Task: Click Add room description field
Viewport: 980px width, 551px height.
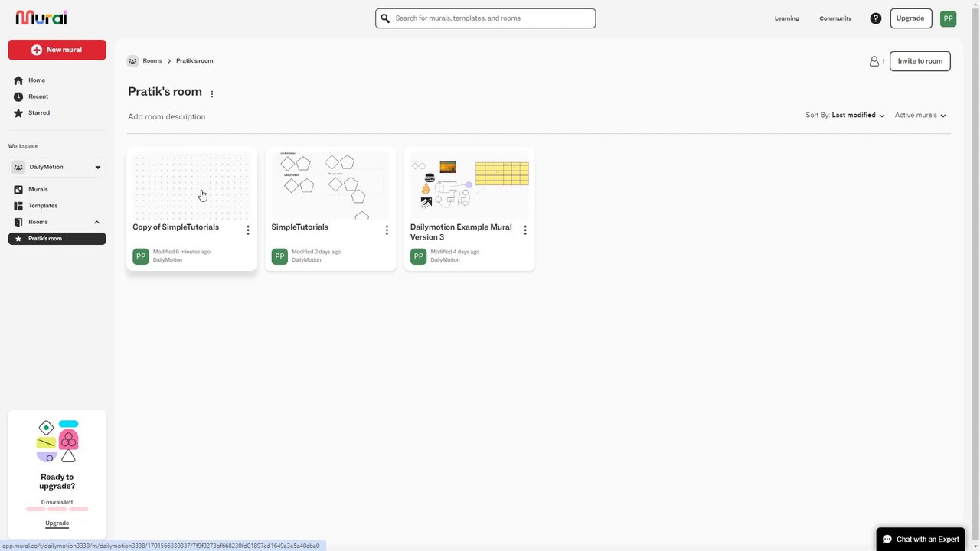Action: [x=166, y=117]
